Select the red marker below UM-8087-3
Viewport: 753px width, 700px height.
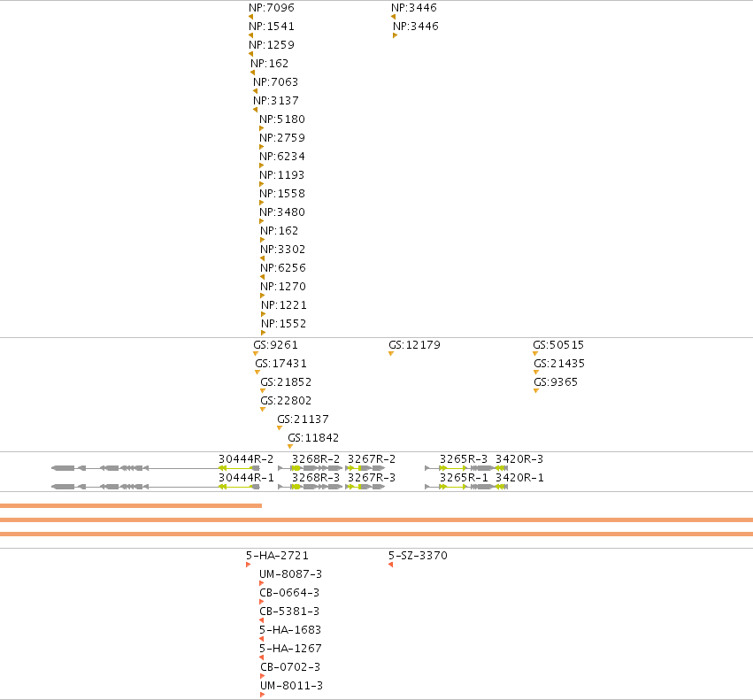click(262, 583)
